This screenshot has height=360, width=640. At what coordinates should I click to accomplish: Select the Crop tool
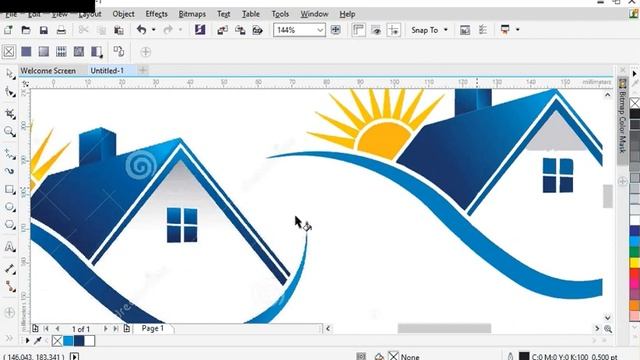[x=10, y=113]
